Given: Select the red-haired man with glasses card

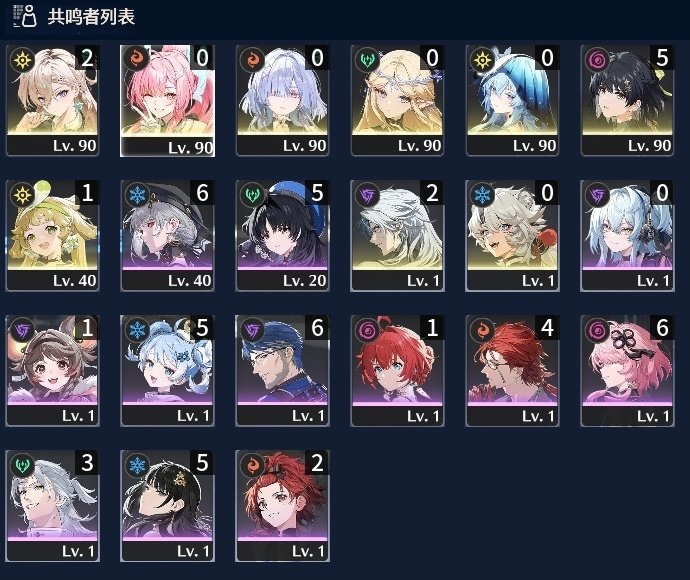Looking at the screenshot, I should pyautogui.click(x=512, y=371).
